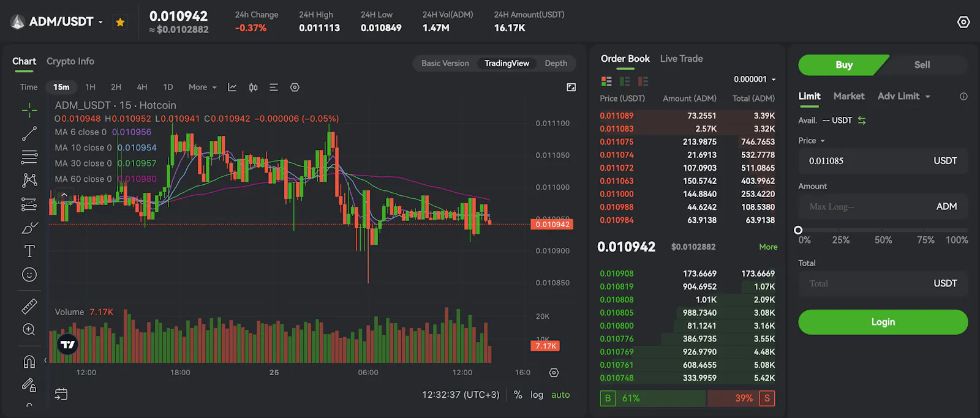Click the Price input field showing 0.011085
980x418 pixels.
(883, 161)
